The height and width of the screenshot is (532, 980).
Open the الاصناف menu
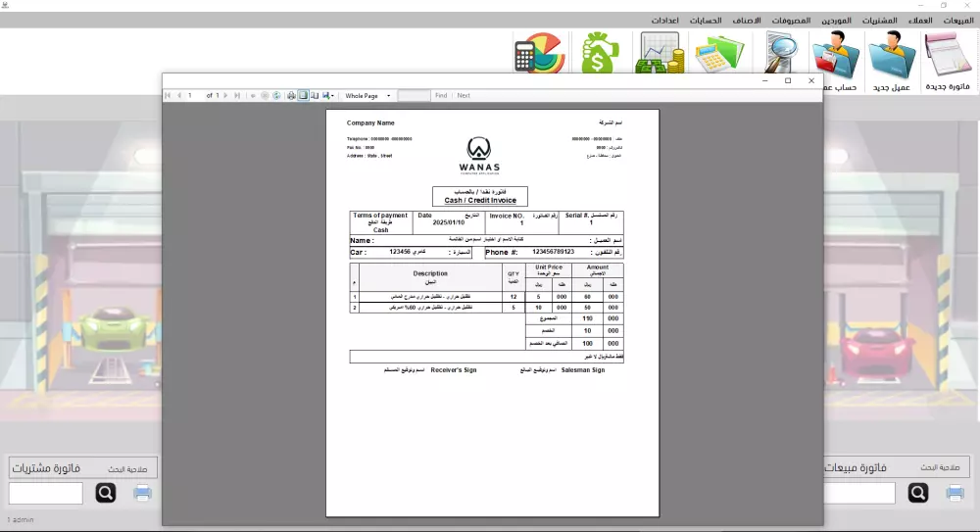tap(746, 21)
